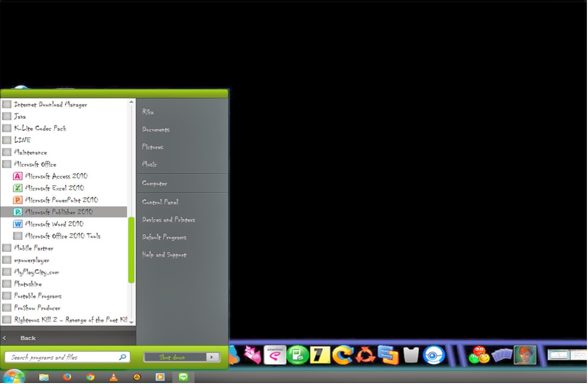This screenshot has height=384, width=588.
Task: Click the colorful smiley faces dock icon
Action: click(x=479, y=355)
